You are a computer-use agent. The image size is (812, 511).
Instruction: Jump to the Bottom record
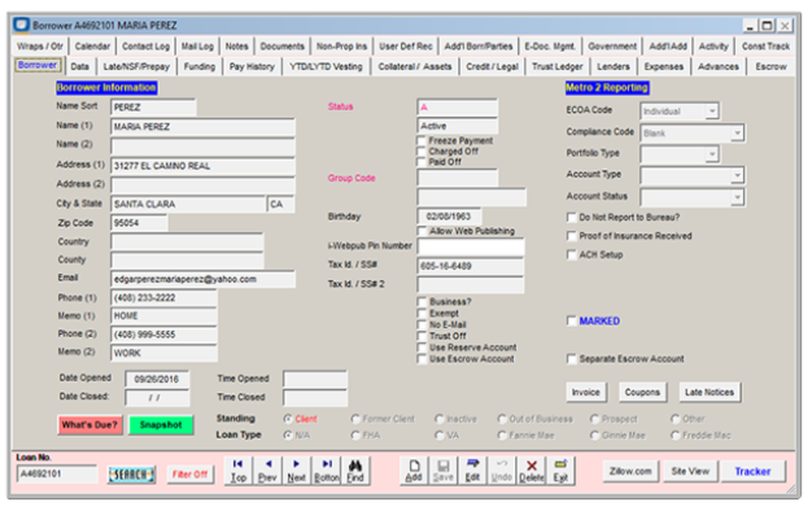326,470
